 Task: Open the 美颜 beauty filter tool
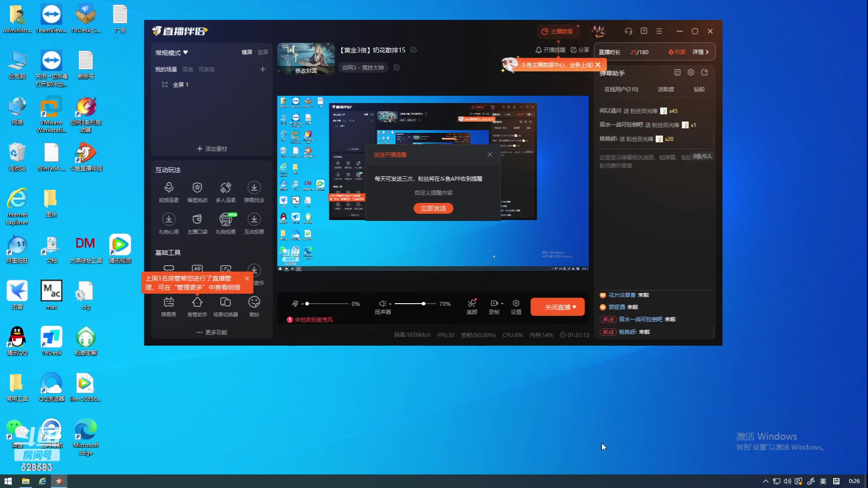(472, 304)
